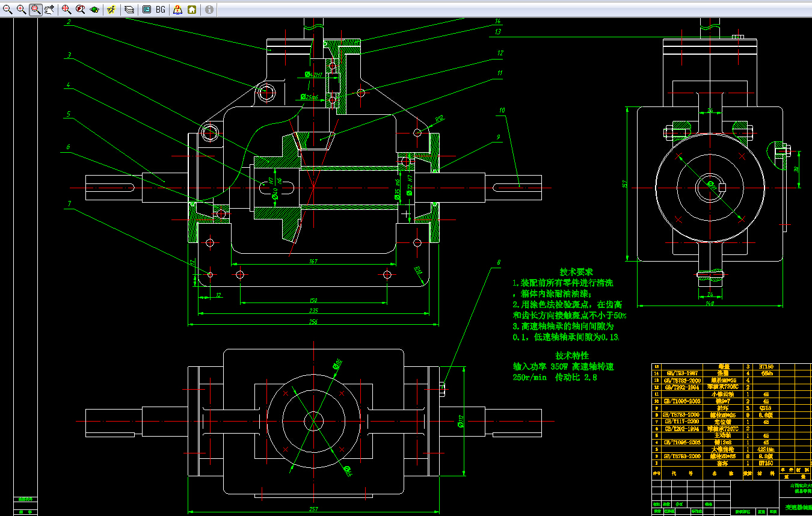
Task: Click the green 3D orbit icon
Action: (x=94, y=10)
